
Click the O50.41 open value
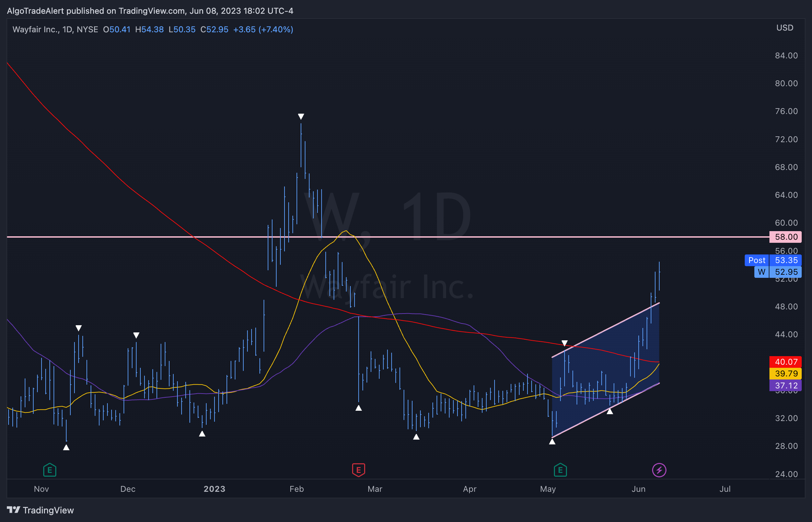(117, 30)
